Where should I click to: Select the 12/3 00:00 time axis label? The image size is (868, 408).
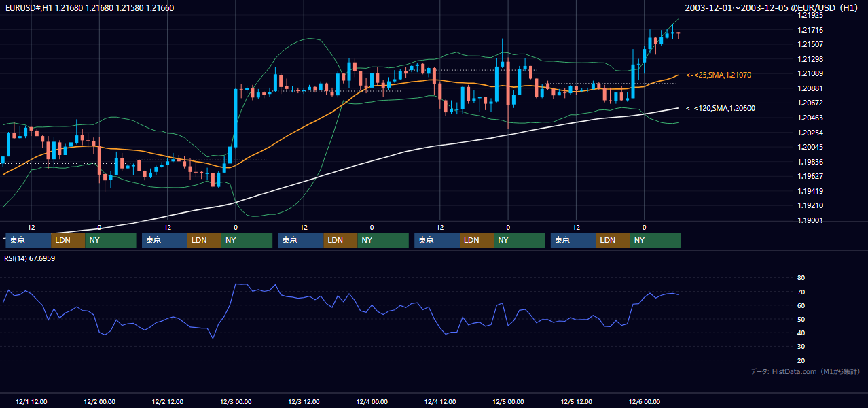coord(236,402)
